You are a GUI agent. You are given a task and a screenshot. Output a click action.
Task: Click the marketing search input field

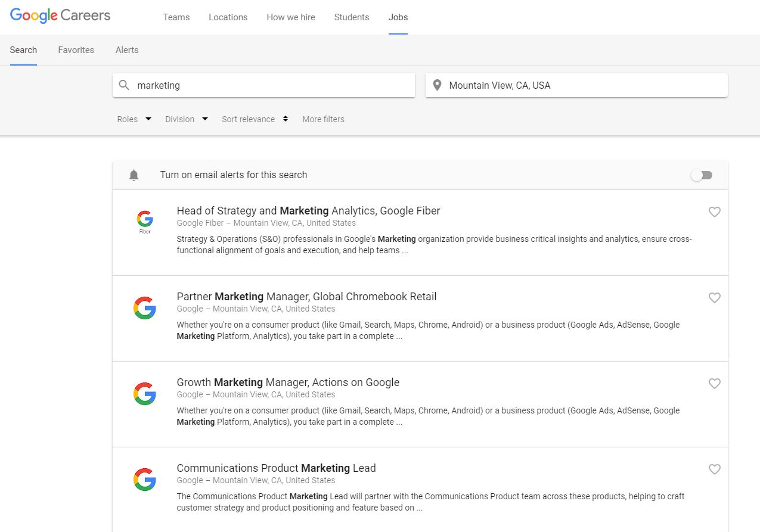(x=263, y=85)
